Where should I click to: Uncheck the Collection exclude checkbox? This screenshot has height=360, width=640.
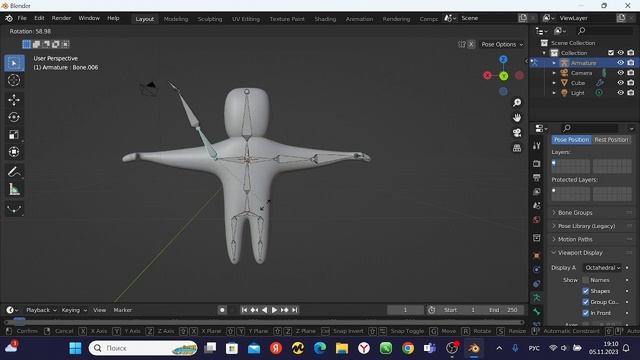[611, 53]
